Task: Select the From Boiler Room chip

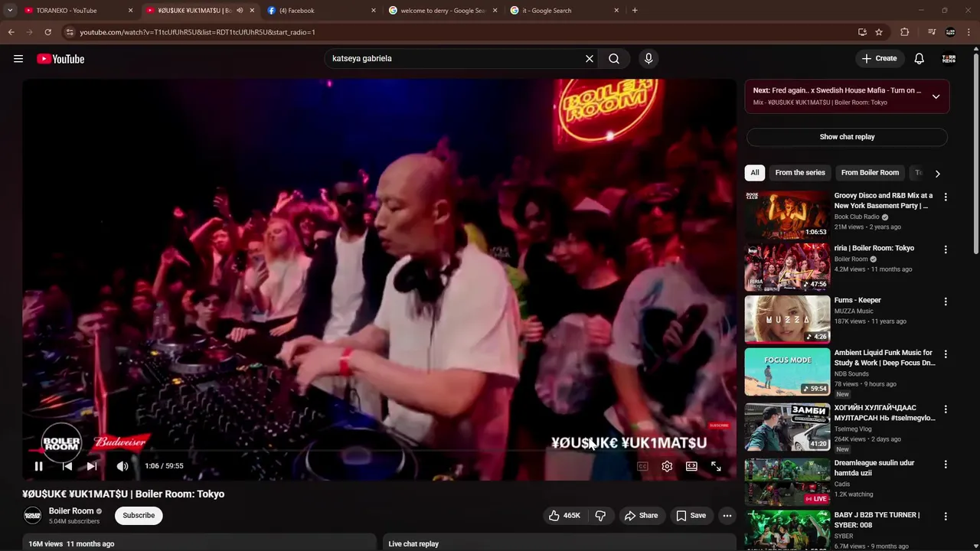Action: [870, 173]
